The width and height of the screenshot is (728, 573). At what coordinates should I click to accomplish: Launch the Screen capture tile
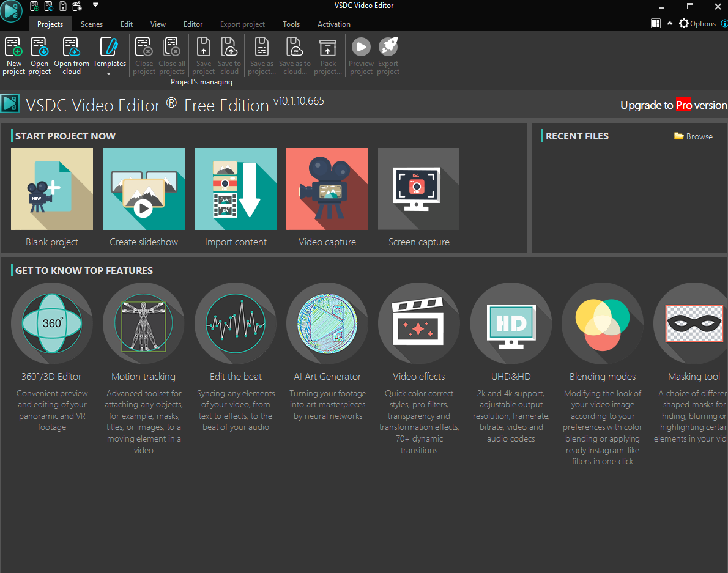[418, 189]
